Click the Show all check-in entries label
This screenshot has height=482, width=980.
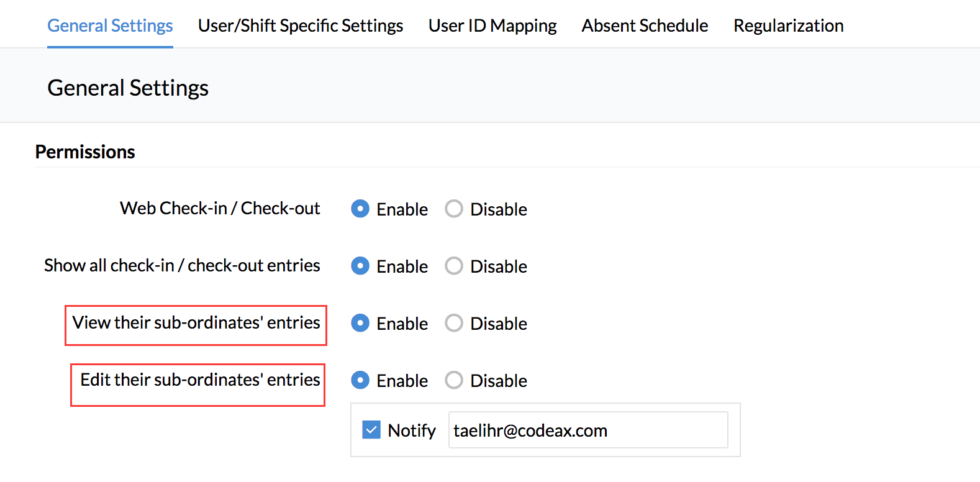click(182, 265)
